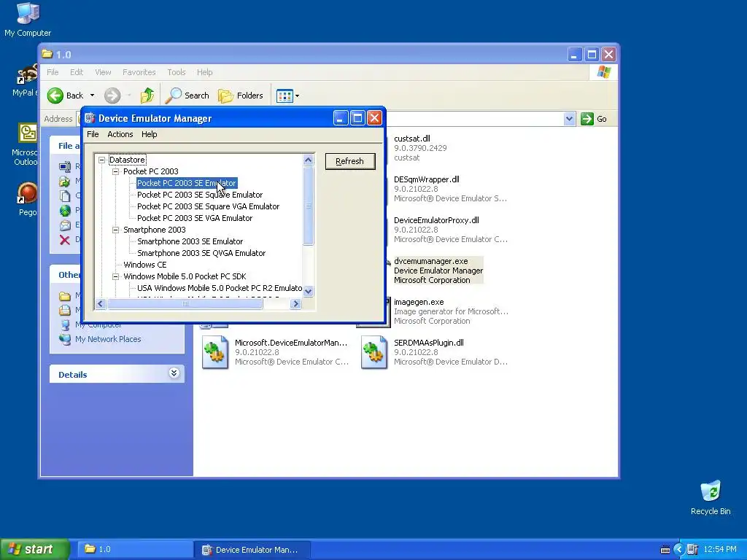Collapse the Windows Mobile 5.0 Pocket PC SDK node

115,276
